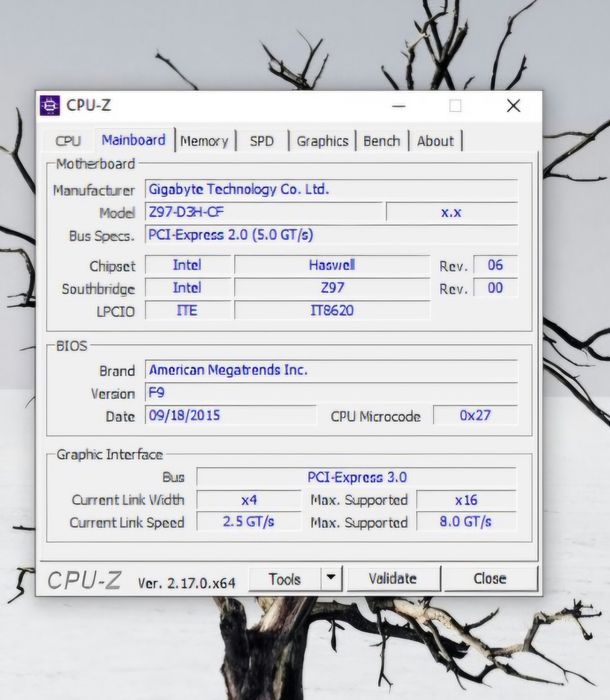Viewport: 610px width, 700px height.
Task: Click the BIOS Version F9 field
Action: click(x=331, y=393)
